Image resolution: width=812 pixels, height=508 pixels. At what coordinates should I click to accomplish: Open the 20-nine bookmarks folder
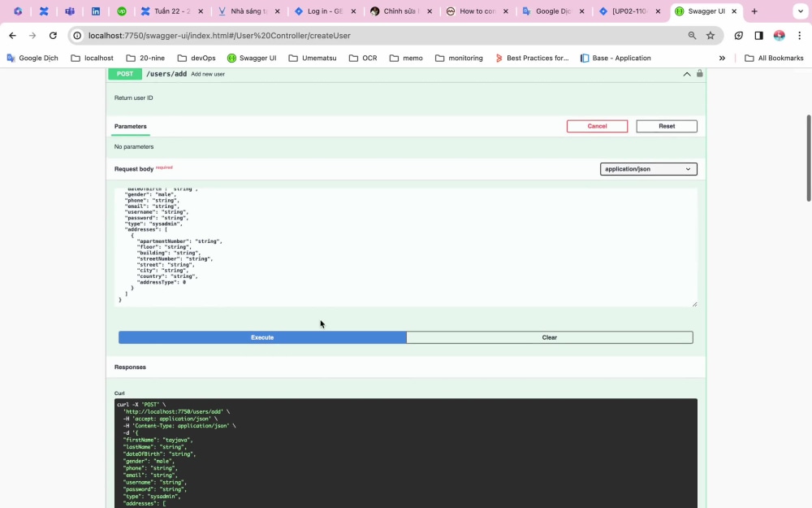point(145,58)
